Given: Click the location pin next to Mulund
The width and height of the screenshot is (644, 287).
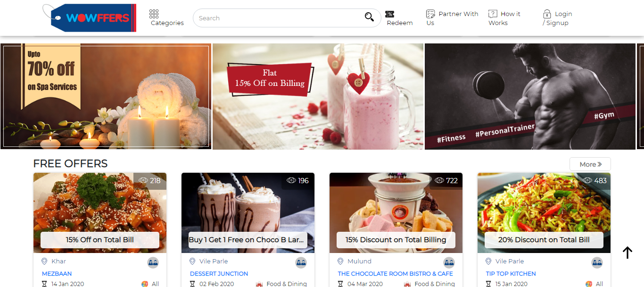Looking at the screenshot, I should click(340, 261).
